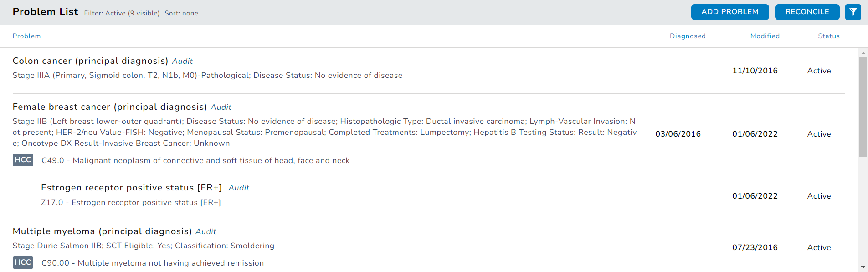The image size is (868, 272).
Task: Open Audit link for Multiple myeloma
Action: coord(206,231)
